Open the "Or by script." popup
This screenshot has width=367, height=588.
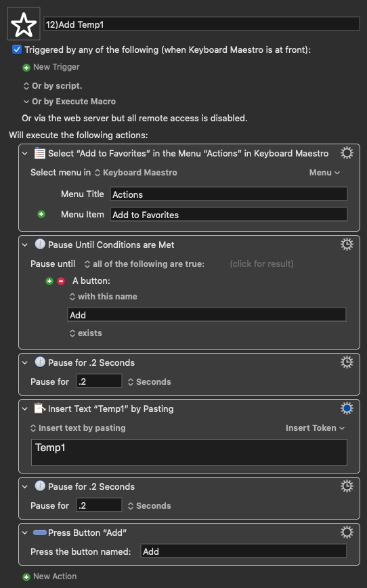53,86
